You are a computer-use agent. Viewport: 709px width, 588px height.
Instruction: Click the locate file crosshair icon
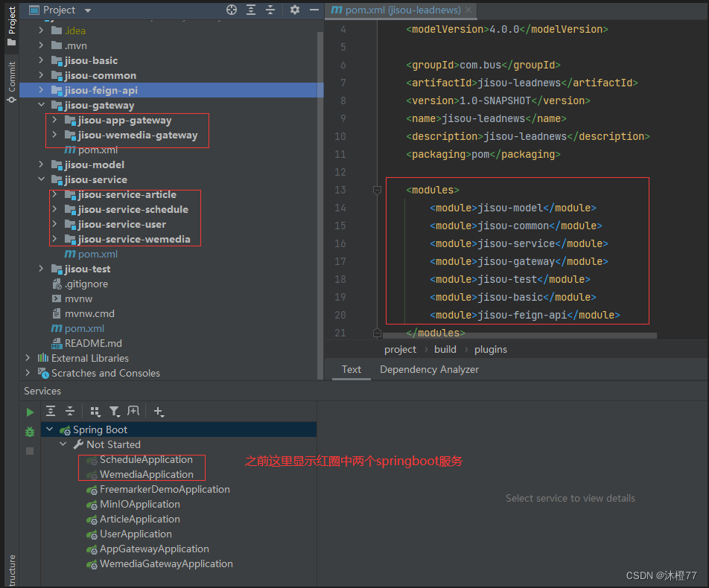232,10
